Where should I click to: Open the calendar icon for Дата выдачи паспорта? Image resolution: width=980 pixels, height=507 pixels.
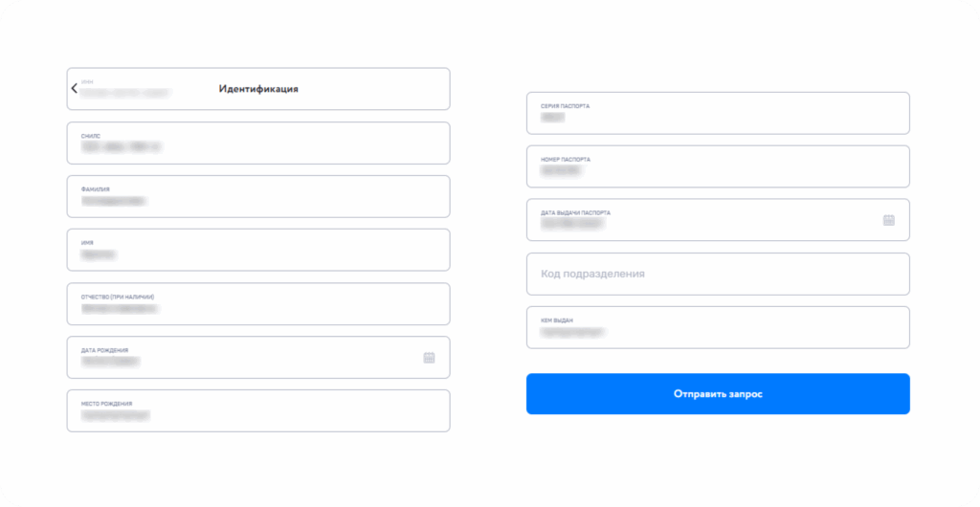click(888, 220)
